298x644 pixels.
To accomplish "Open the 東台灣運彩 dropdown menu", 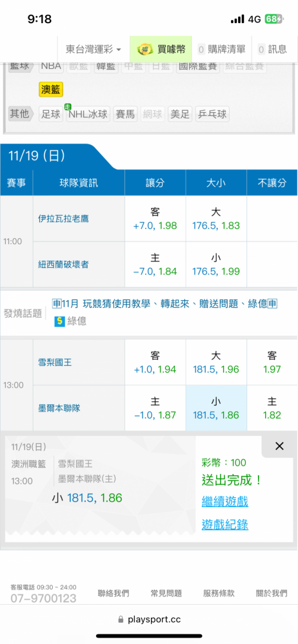I will pos(94,50).
